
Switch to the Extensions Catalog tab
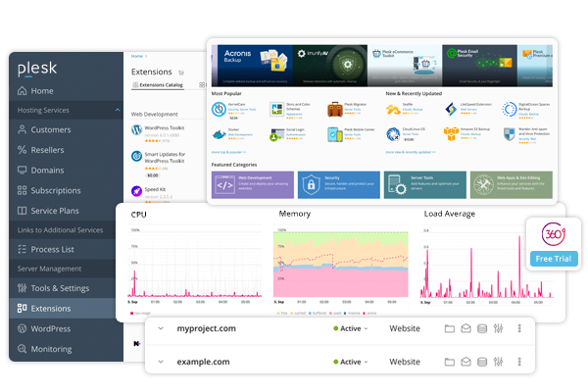tap(163, 86)
